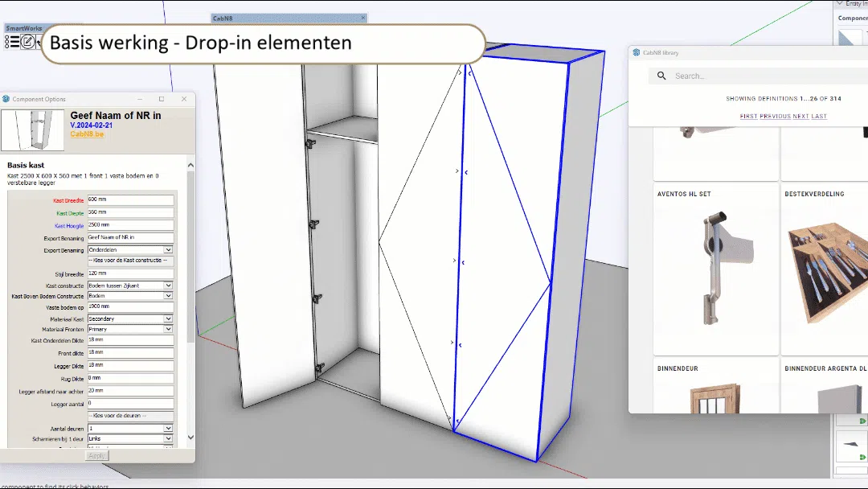Edit the Legger aantal field
The height and width of the screenshot is (489, 868).
131,404
